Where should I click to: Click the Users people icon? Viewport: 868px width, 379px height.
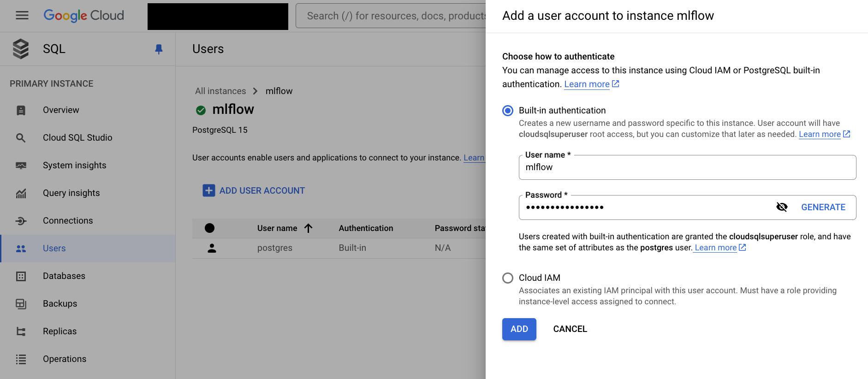(21, 249)
